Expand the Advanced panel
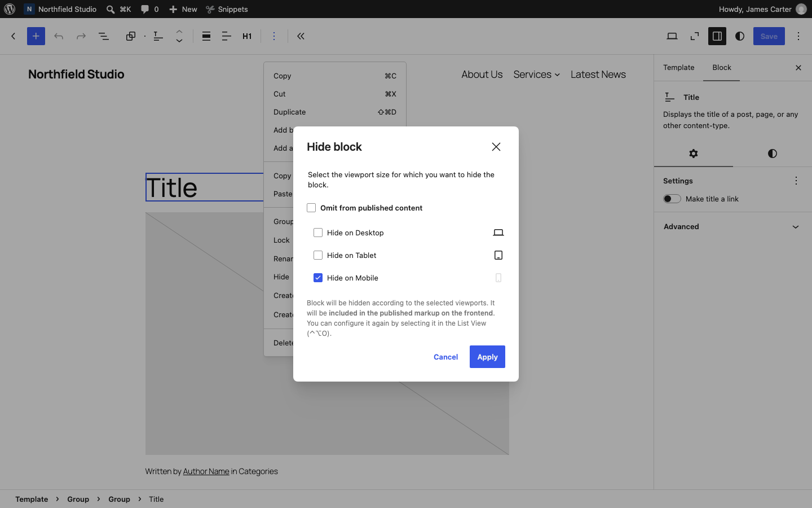 point(732,227)
